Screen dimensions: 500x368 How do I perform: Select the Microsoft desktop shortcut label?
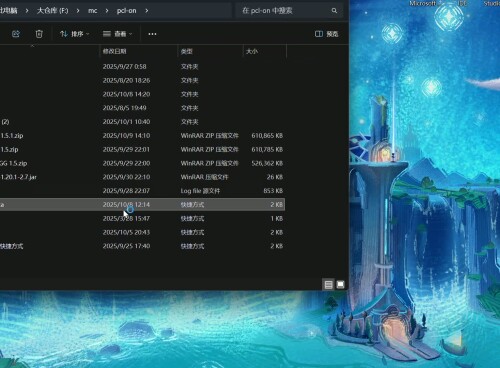[423, 3]
